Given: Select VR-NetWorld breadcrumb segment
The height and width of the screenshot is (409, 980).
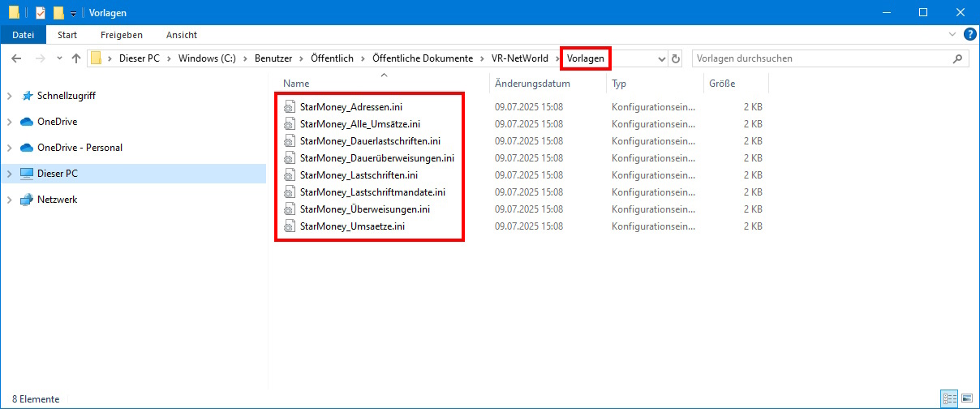Looking at the screenshot, I should coord(520,58).
